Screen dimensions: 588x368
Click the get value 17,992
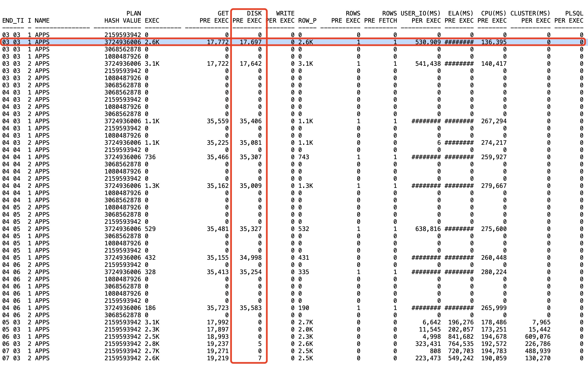pos(218,322)
